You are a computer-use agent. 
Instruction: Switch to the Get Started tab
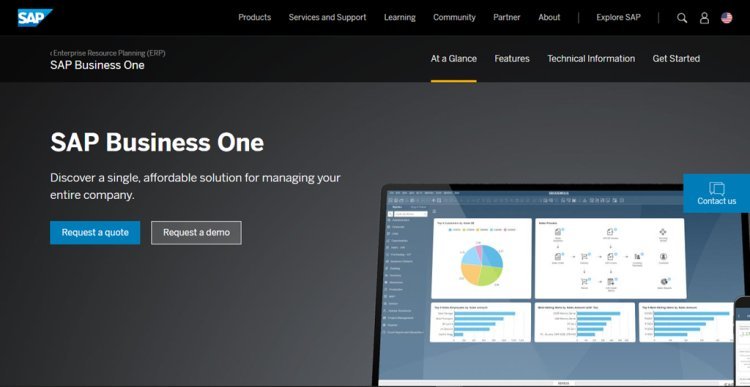click(x=676, y=59)
